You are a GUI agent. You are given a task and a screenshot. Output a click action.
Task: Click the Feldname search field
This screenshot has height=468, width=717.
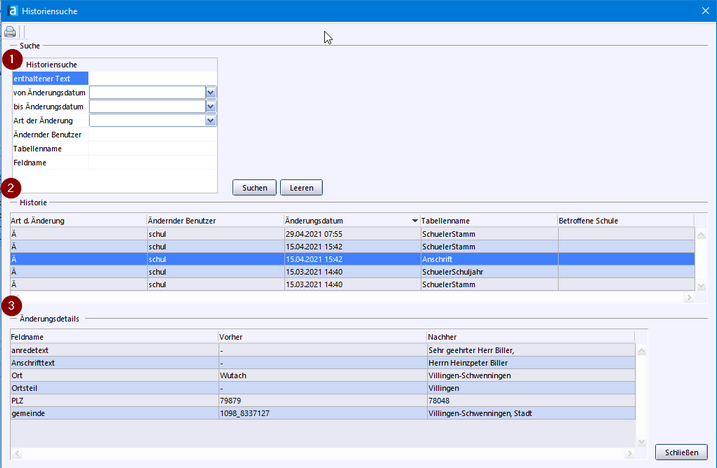click(x=152, y=162)
